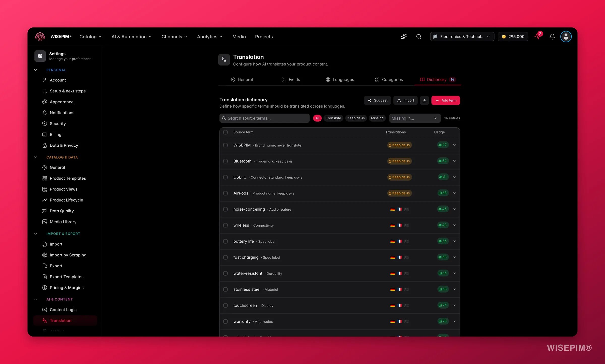Select the wireless row checkbox
605x364 pixels.
225,225
